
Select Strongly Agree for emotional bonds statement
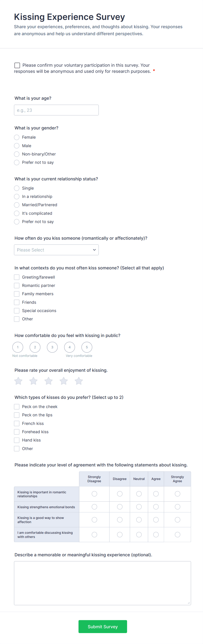coord(177,507)
